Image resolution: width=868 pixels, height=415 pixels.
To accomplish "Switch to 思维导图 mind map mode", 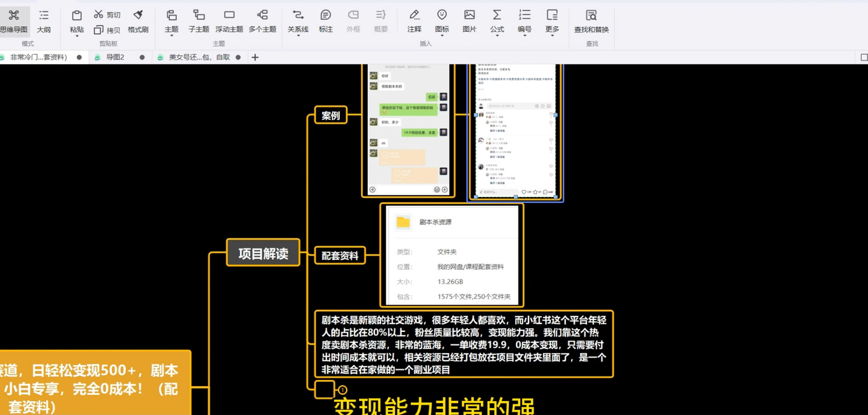I will coord(14,21).
